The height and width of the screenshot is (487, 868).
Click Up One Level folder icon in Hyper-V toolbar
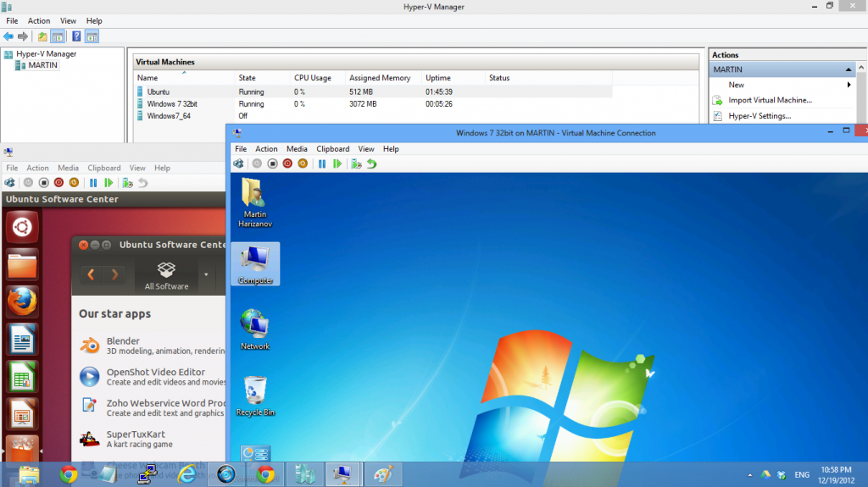point(42,36)
